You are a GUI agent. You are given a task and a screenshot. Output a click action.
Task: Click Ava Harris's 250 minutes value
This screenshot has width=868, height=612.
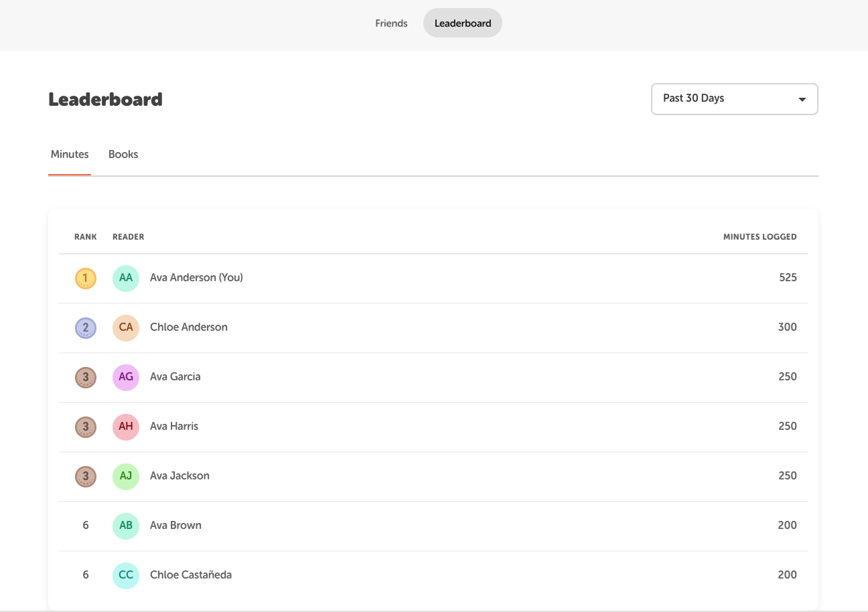[x=788, y=426]
